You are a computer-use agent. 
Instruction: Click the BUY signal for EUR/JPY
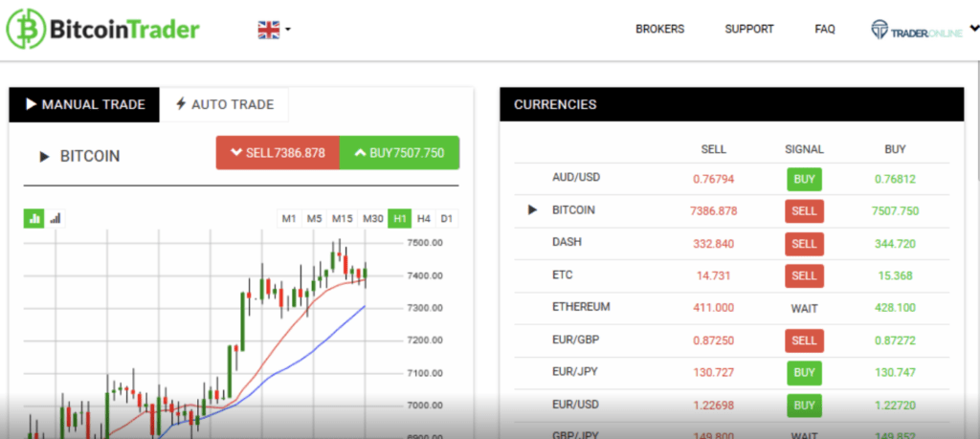point(804,373)
